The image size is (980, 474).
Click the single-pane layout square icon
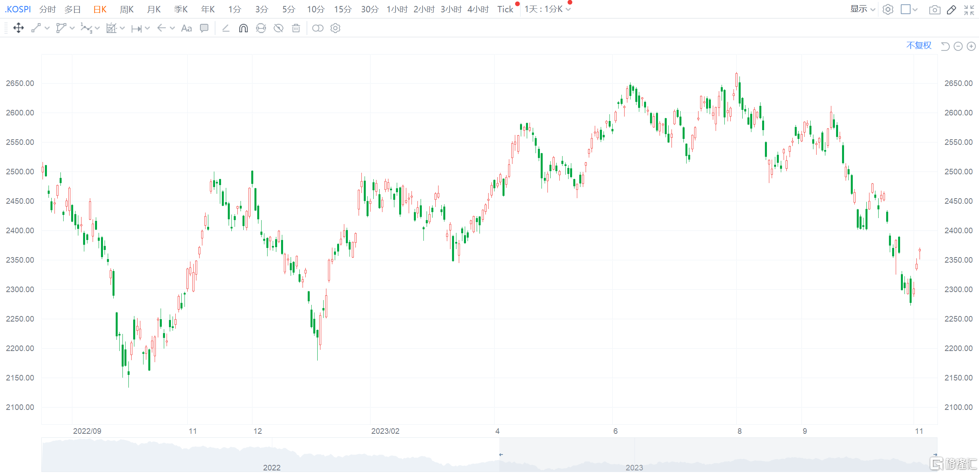tap(906, 9)
